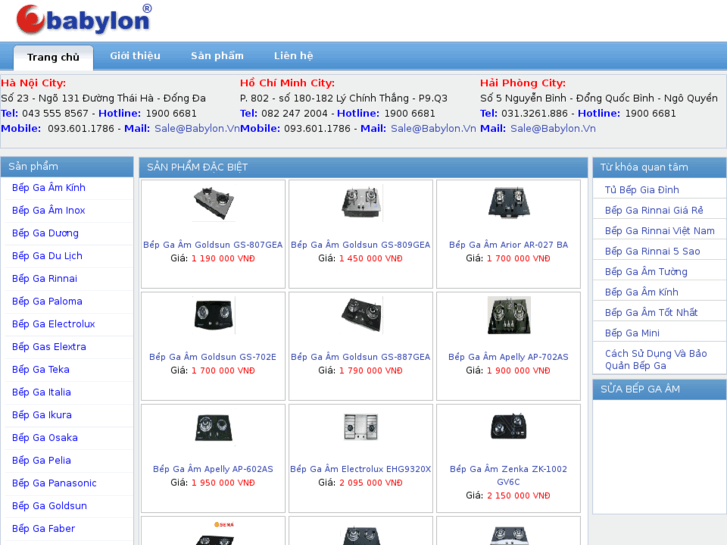Click the Bếp Ga Rinnai Giá Rẻ keyword
Screen dimensions: 727x545
coord(654,211)
